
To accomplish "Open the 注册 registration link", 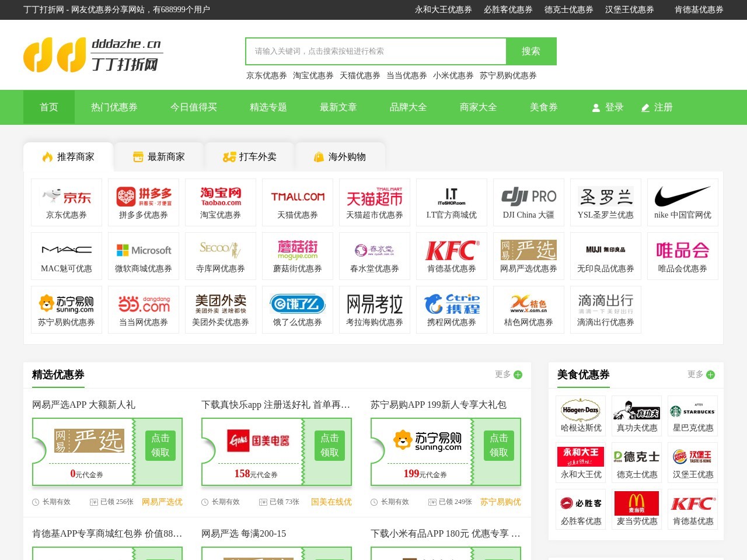I will pyautogui.click(x=662, y=107).
